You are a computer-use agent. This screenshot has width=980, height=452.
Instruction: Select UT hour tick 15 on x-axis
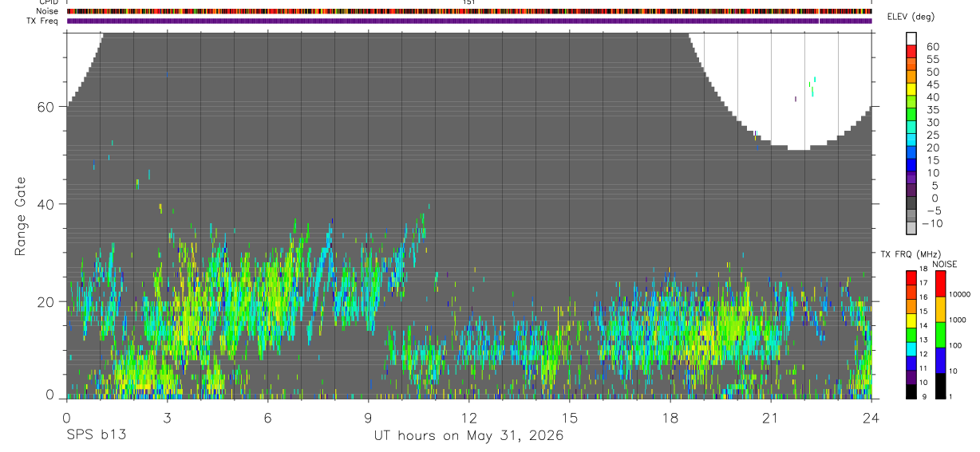569,417
